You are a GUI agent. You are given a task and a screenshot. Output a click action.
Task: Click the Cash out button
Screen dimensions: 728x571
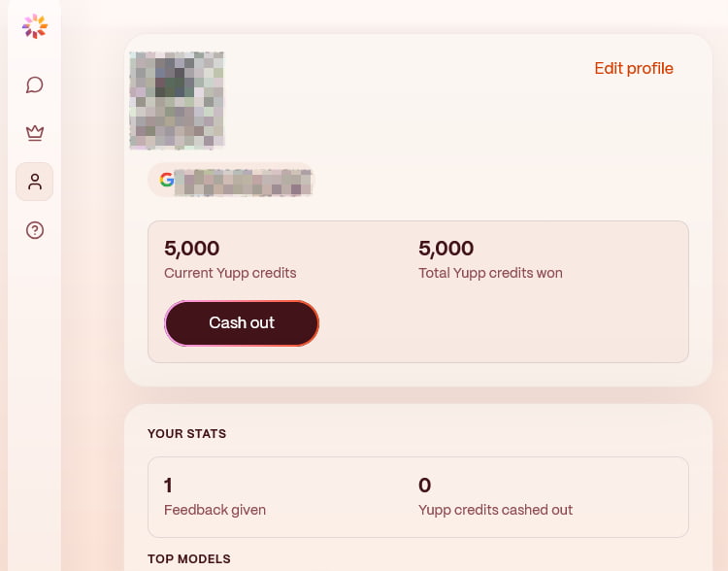click(242, 323)
